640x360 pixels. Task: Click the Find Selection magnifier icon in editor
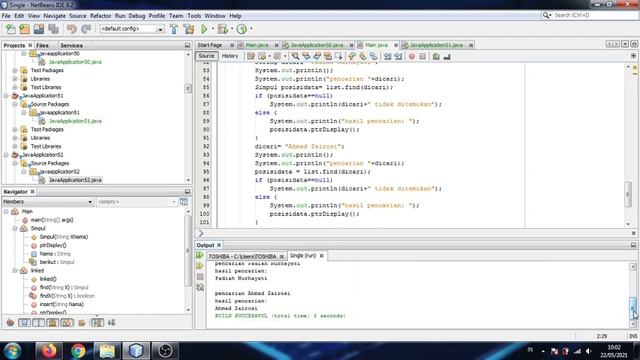[295, 56]
